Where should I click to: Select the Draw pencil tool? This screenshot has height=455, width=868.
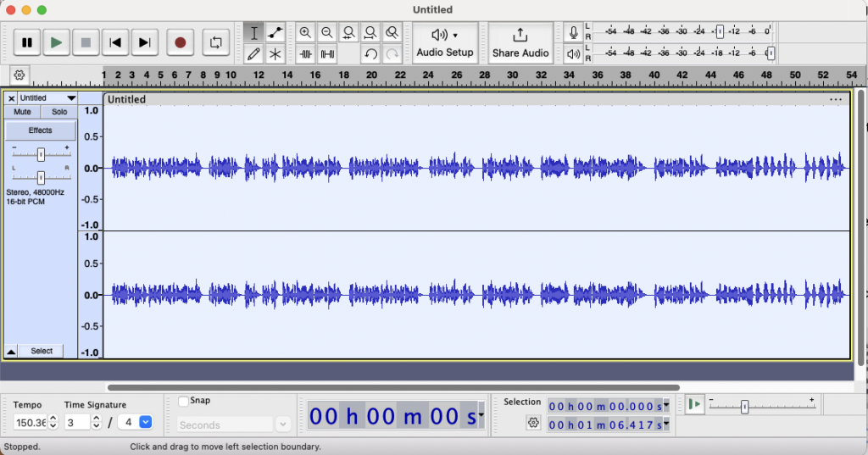[253, 54]
